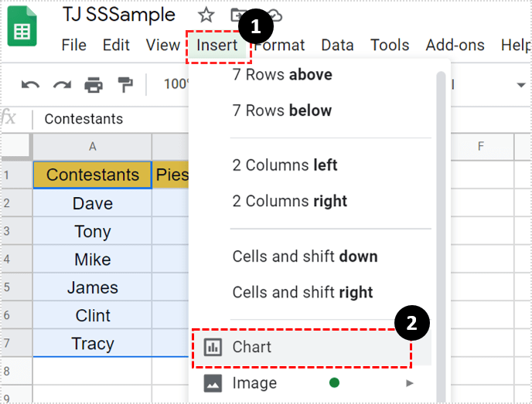The image size is (532, 404).
Task: Select the paint format tool
Action: 124,84
